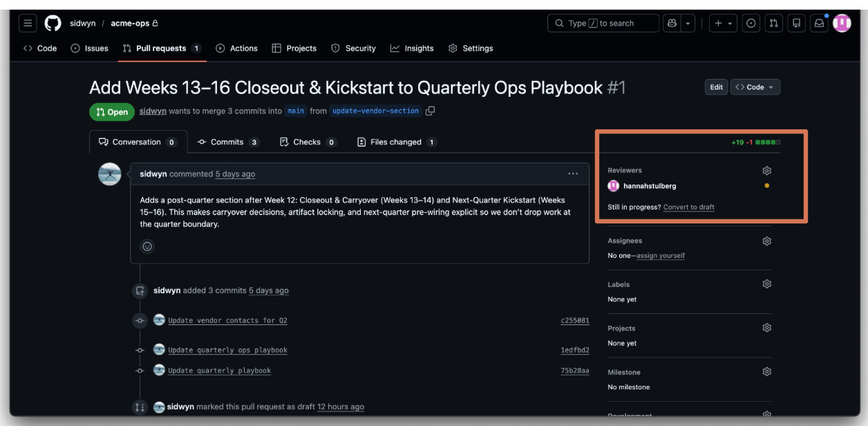Click the update-vendor-section branch label
Screen dimensions: 868x426
[x=375, y=111]
